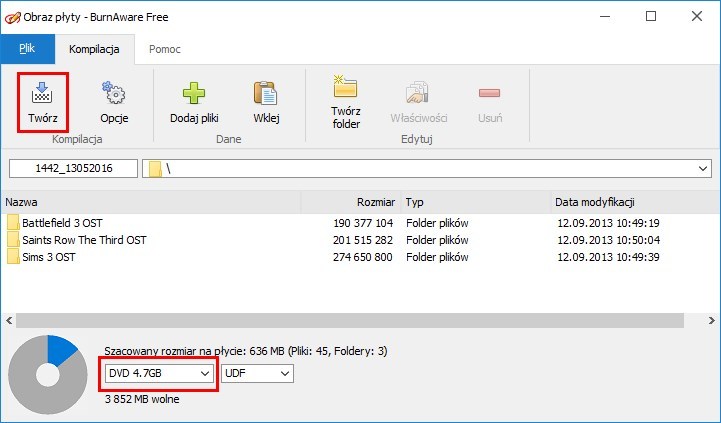This screenshot has width=721, height=423.
Task: Click date 12.09.2013 10:49:39
Action: tap(608, 257)
